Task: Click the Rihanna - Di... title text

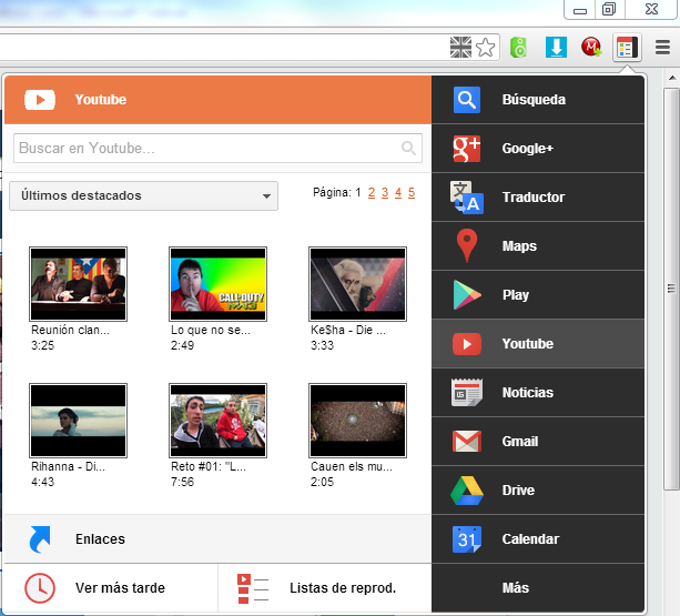Action: [x=68, y=467]
